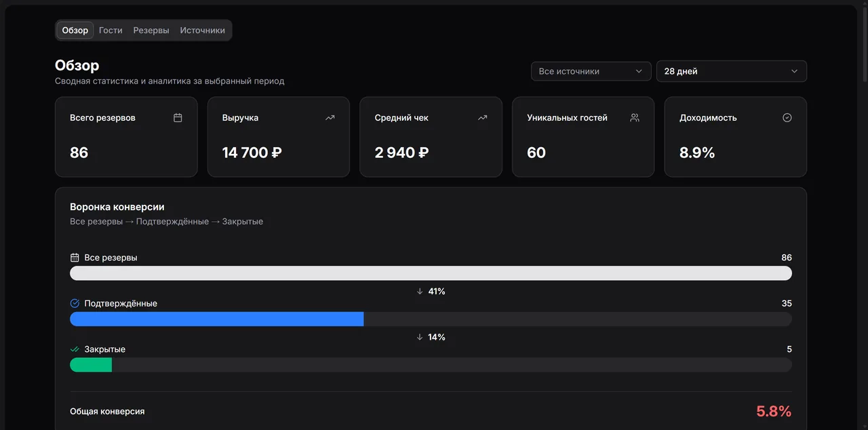The width and height of the screenshot is (868, 430).
Task: Select the Выручка card
Action: tap(279, 137)
